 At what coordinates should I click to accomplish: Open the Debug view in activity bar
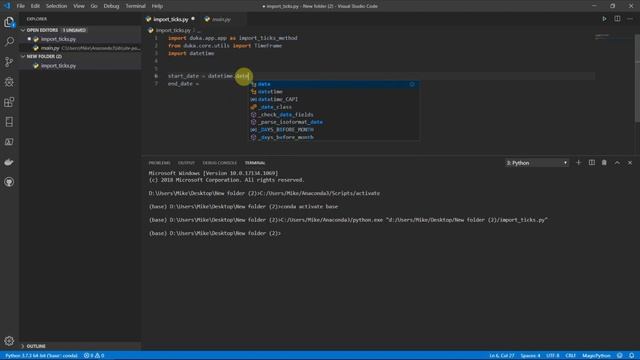(9, 82)
